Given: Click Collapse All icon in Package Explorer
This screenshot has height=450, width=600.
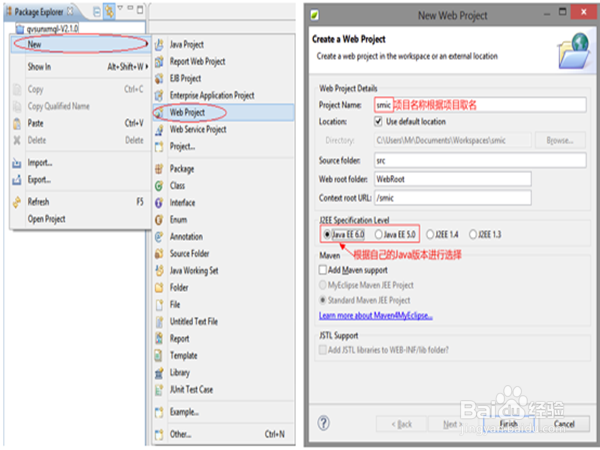Looking at the screenshot, I should [97, 12].
